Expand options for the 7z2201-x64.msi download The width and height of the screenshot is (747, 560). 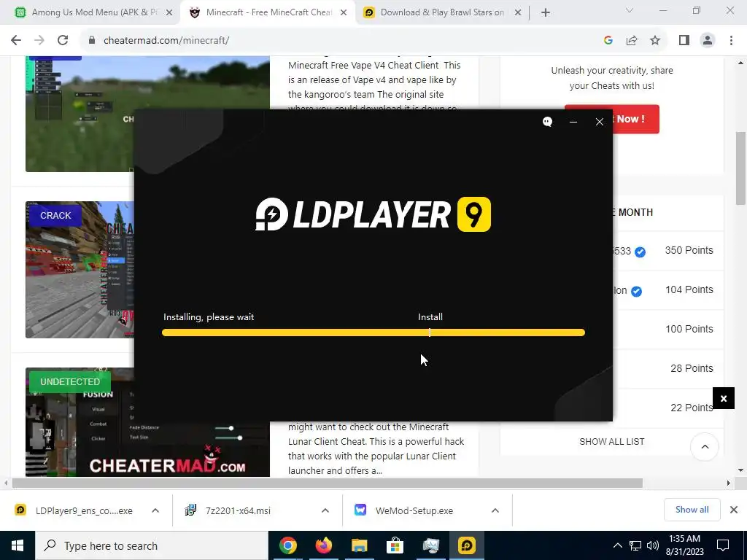click(x=325, y=510)
